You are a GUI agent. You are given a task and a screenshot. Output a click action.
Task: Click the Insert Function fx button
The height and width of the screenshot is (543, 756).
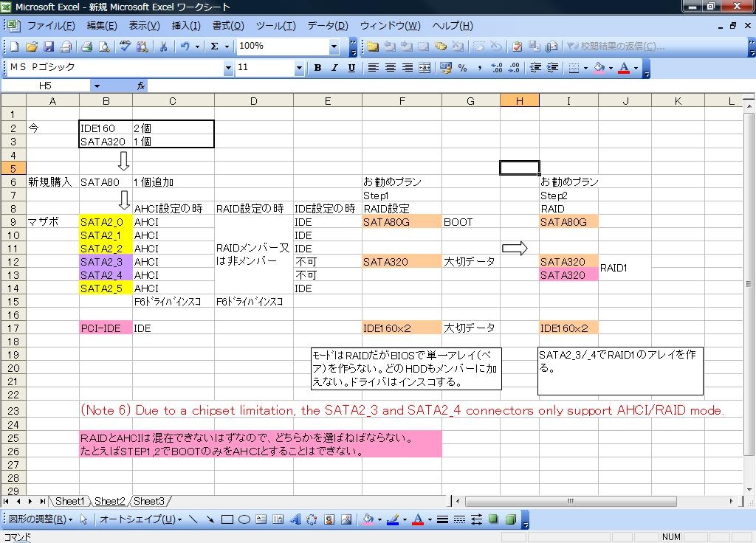coord(141,86)
